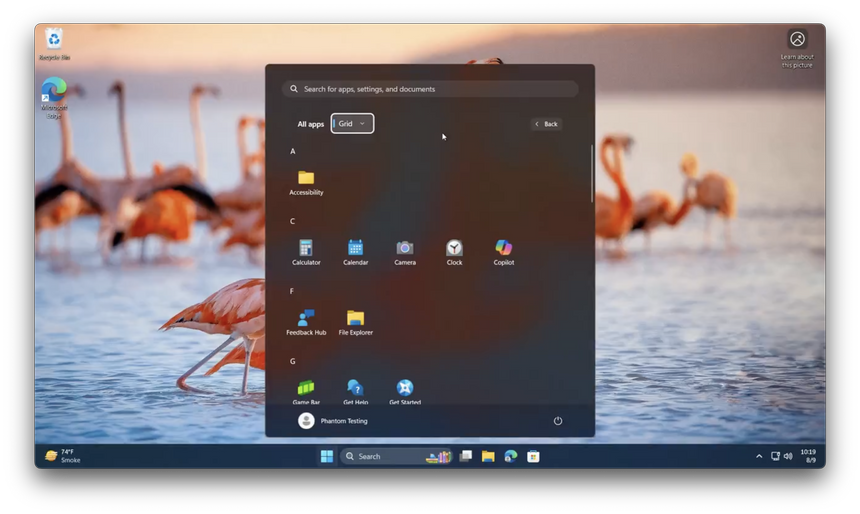Select the Microsoft Edge desktop shortcut

(x=54, y=98)
